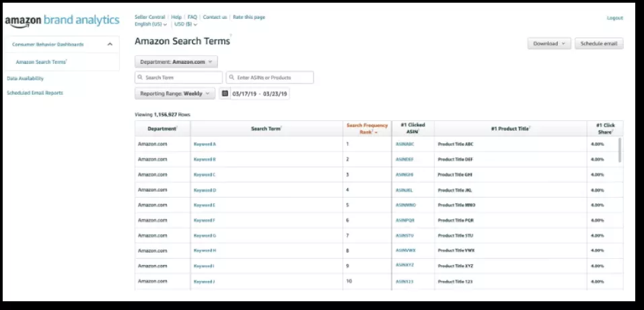Open the Keyword C search term link
The width and height of the screenshot is (644, 310).
point(205,175)
